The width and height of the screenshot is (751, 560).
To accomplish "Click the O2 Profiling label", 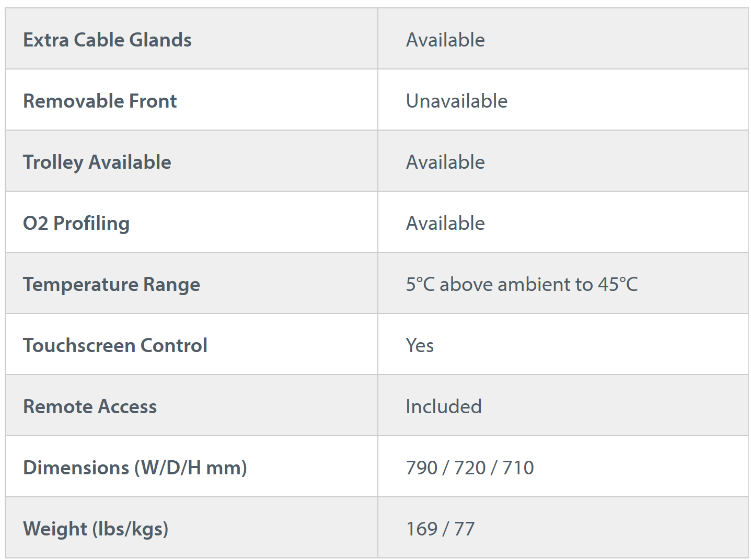I will click(76, 224).
